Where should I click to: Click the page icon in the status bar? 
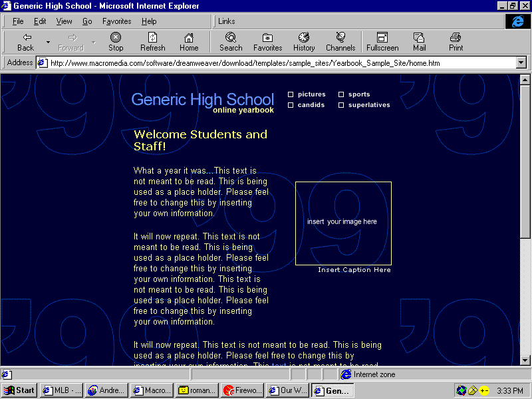tap(5, 374)
